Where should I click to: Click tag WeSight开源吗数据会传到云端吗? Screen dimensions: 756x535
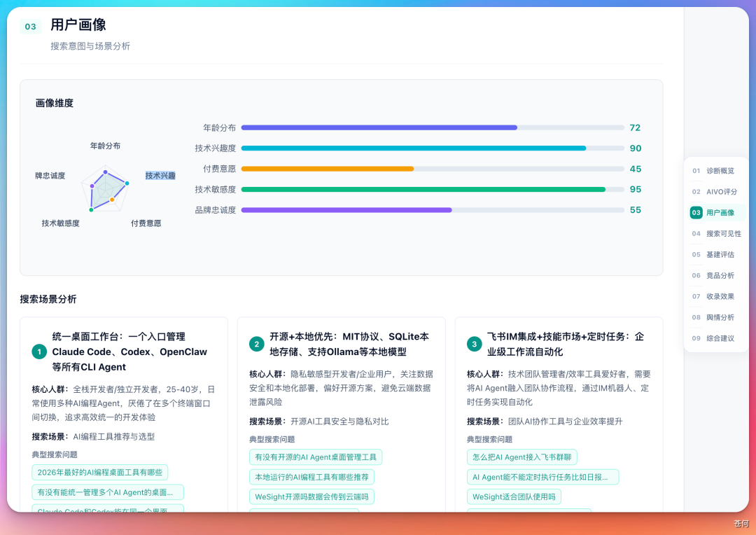click(311, 496)
